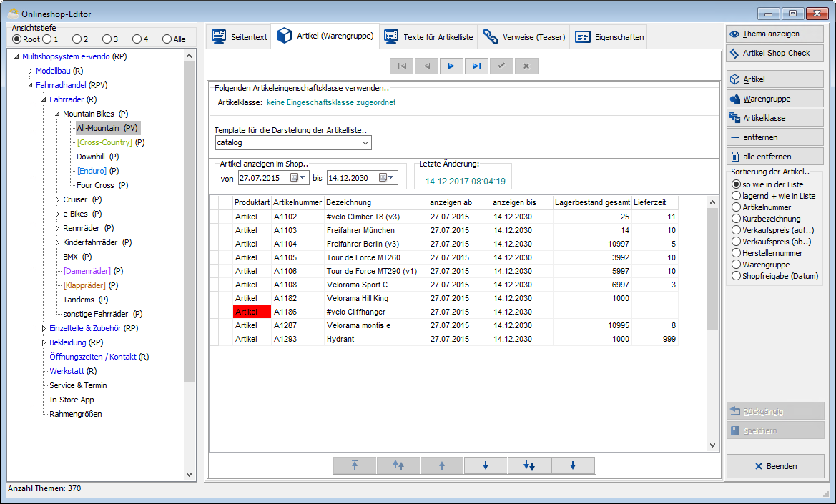Select sorting 'so wie in der Liste'
This screenshot has height=504, width=836.
[x=737, y=184]
